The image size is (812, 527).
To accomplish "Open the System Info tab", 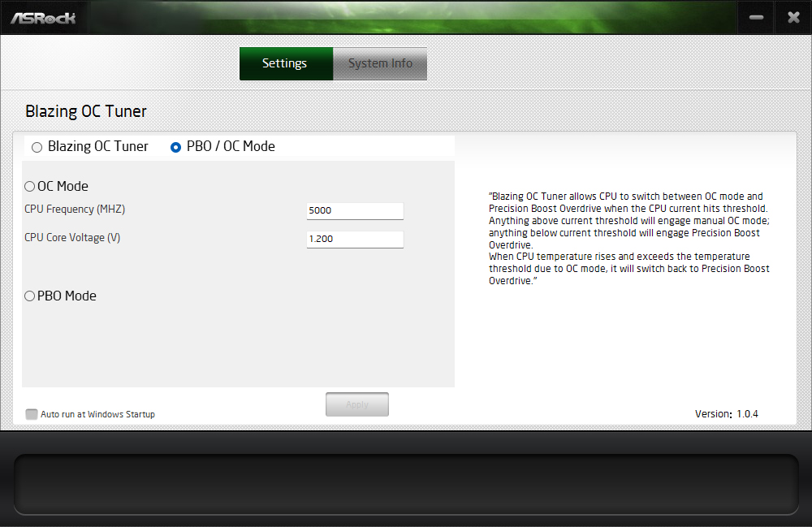I will [380, 63].
